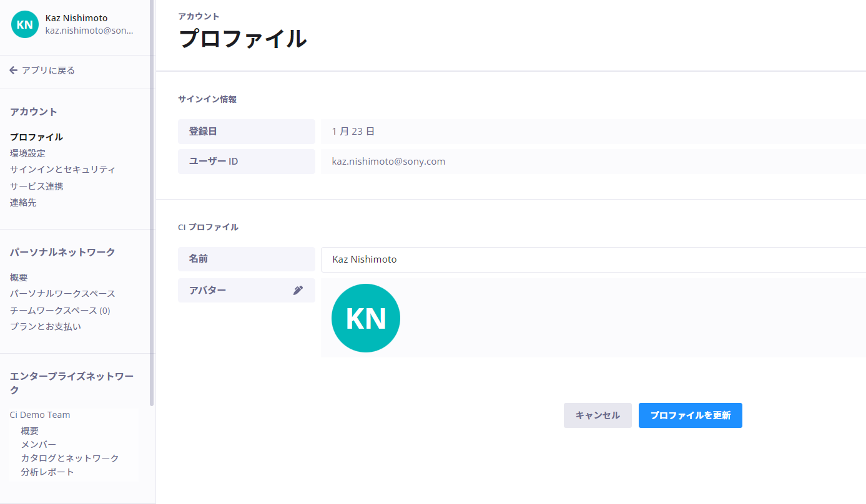Image resolution: width=866 pixels, height=504 pixels.
Task: Click the sidebar vertical scrollbar
Action: click(152, 203)
